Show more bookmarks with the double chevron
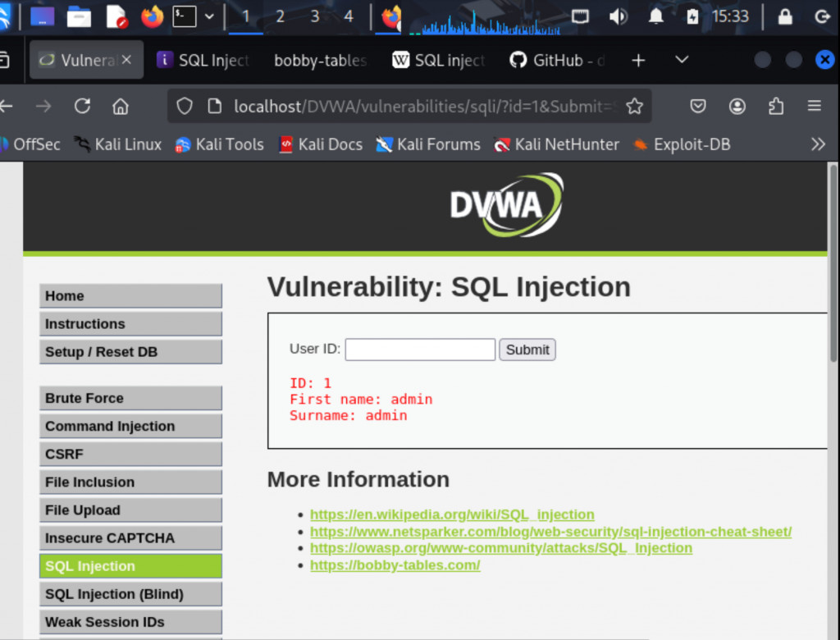This screenshot has width=840, height=640. pos(818,144)
